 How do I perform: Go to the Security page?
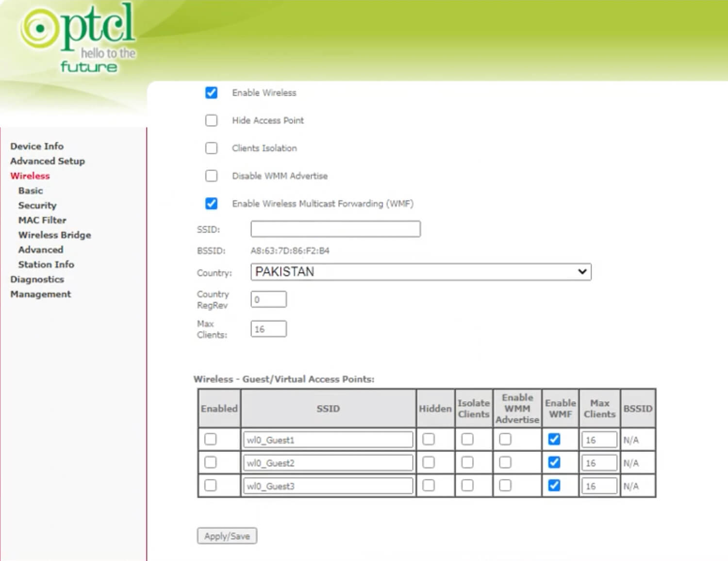click(x=37, y=205)
